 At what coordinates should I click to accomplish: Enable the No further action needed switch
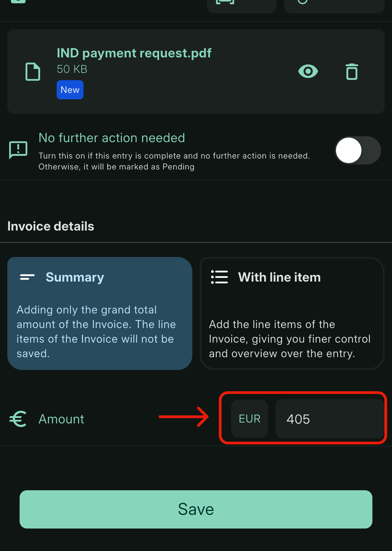(358, 150)
